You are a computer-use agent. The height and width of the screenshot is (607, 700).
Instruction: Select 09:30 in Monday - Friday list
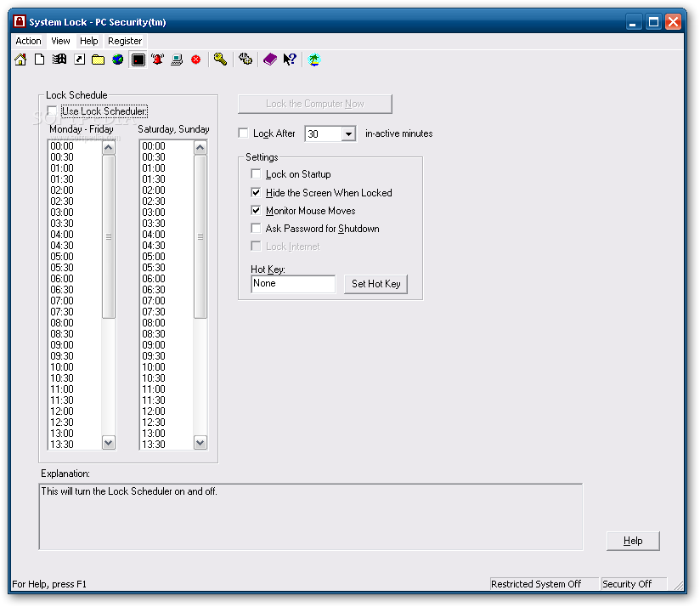pyautogui.click(x=75, y=356)
